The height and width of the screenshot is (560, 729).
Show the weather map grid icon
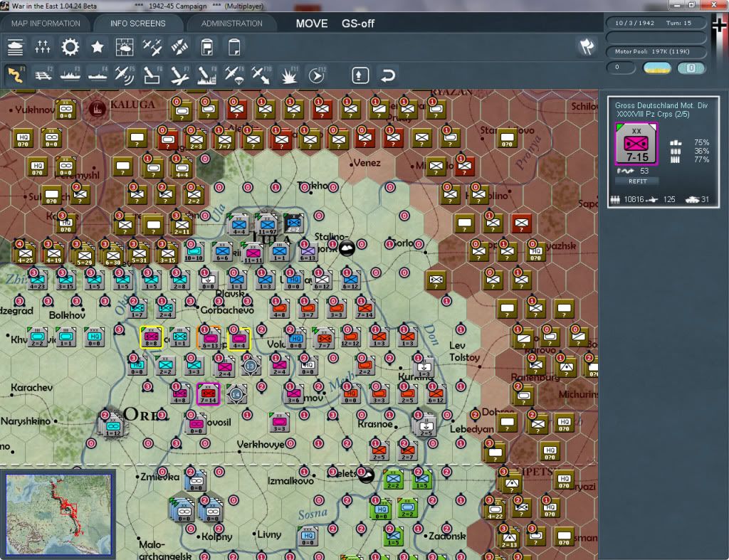pos(125,47)
